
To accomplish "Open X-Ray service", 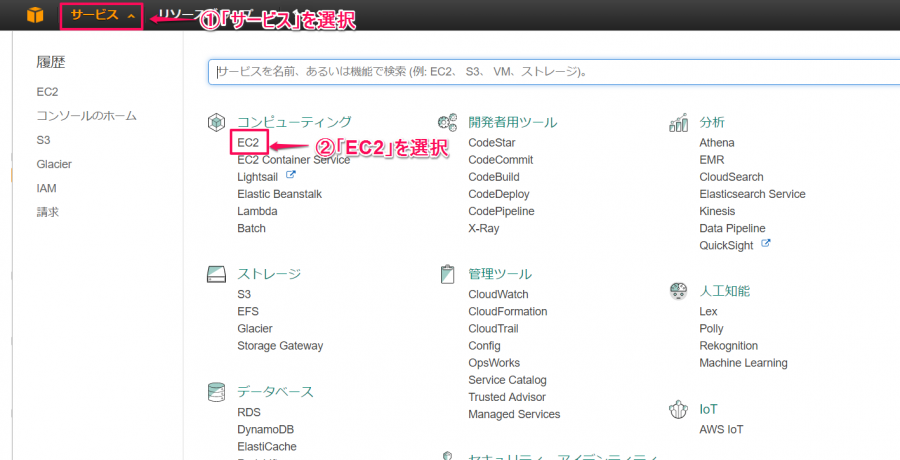I will [484, 229].
